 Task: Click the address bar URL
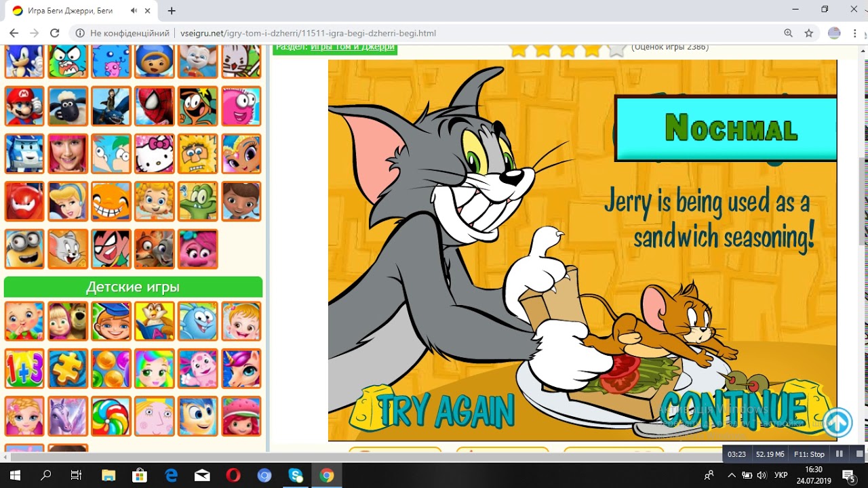tap(308, 33)
